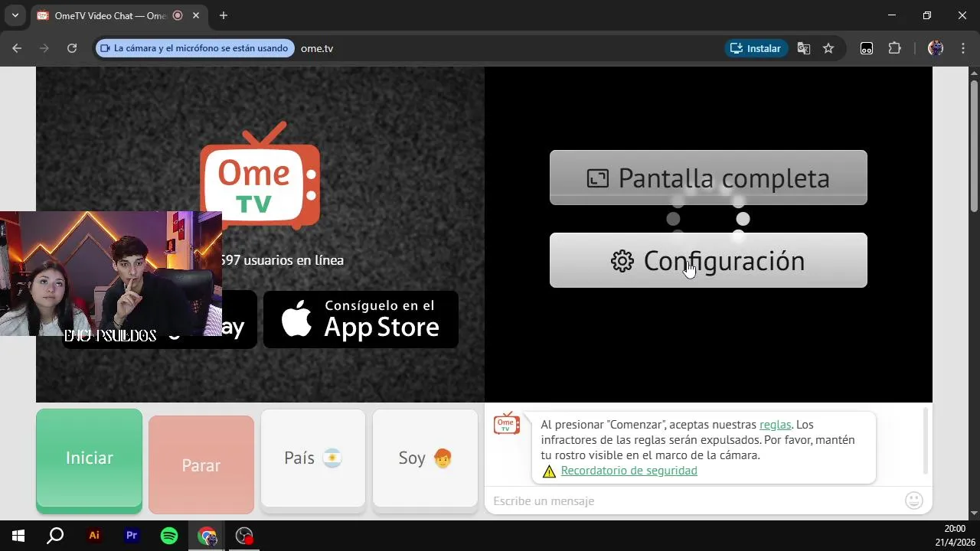Open the Extensions puzzle menu

point(894,48)
